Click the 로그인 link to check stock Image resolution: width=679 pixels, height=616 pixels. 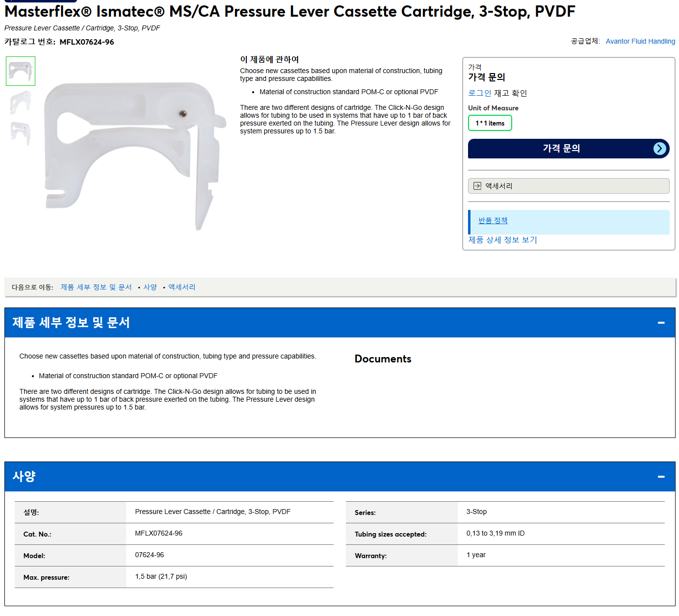pos(479,93)
